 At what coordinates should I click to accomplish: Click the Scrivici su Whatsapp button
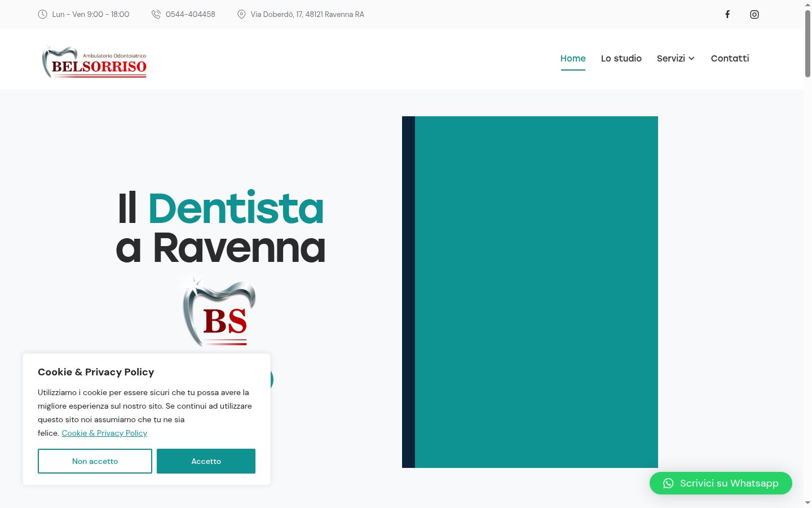point(721,483)
